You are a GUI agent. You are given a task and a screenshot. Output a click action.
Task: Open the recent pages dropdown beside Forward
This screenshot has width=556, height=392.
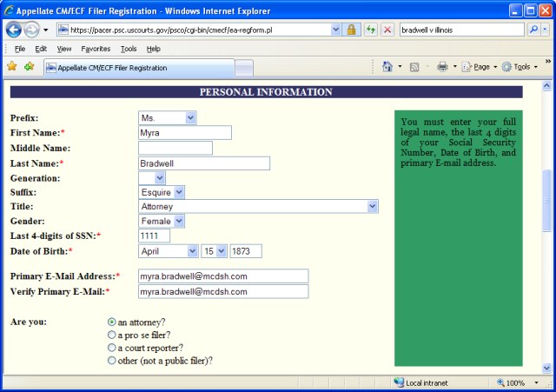pos(46,30)
